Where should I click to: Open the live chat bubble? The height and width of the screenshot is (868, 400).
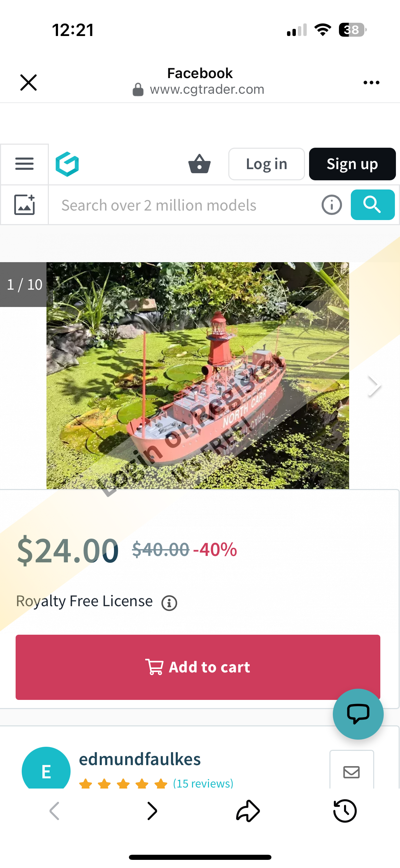(358, 714)
